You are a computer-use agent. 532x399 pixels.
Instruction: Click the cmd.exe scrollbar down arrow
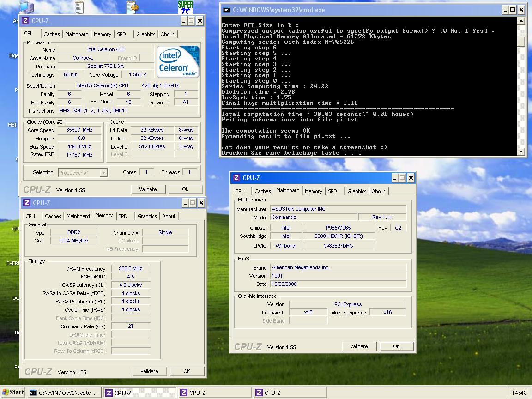521,152
